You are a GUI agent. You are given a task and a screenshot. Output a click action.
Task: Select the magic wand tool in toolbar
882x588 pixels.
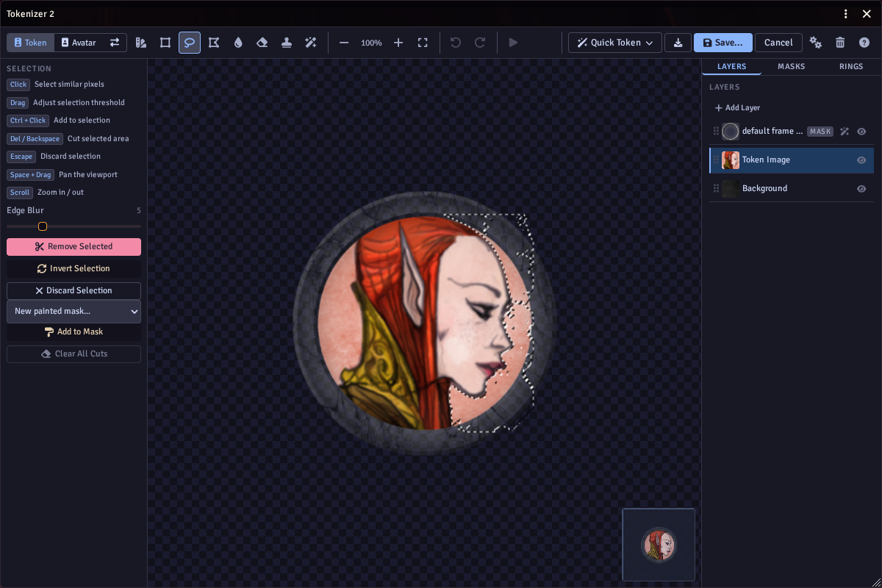tap(311, 43)
